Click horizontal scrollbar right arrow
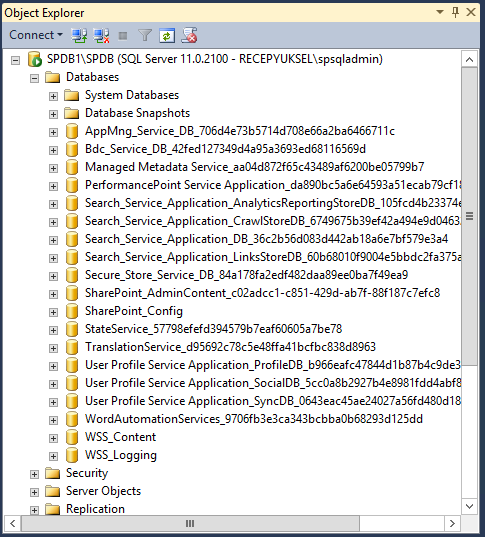 (x=452, y=523)
